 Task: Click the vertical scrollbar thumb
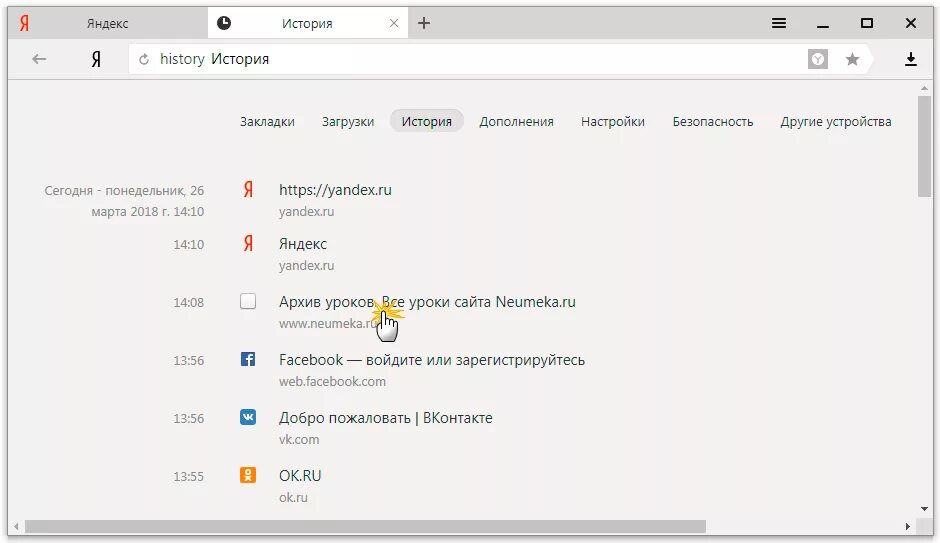pos(924,146)
